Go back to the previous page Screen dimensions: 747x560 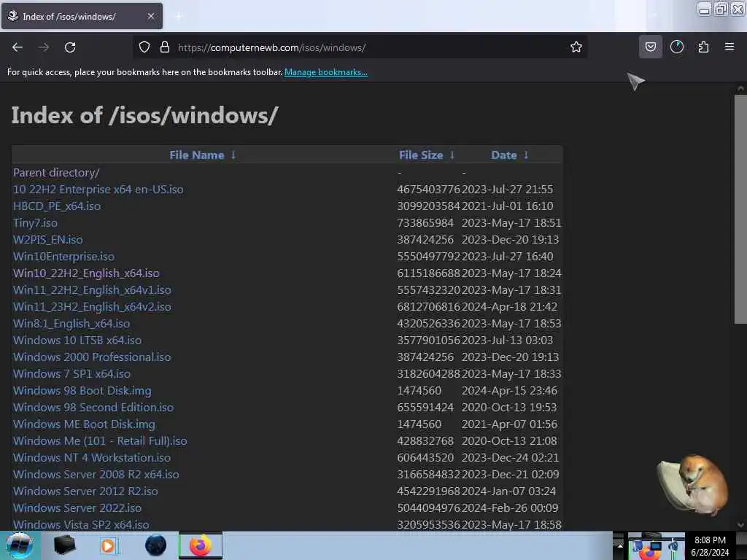click(x=18, y=47)
